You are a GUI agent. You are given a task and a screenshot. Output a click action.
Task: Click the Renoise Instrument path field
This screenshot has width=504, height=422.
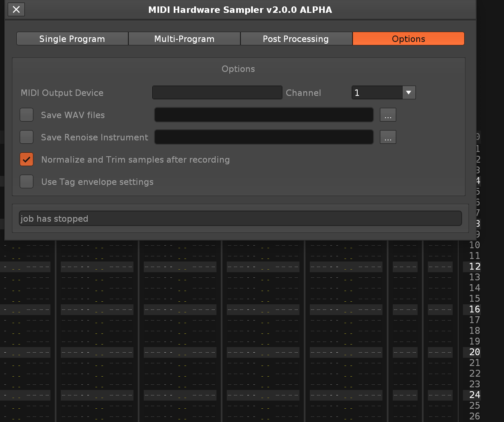click(264, 137)
